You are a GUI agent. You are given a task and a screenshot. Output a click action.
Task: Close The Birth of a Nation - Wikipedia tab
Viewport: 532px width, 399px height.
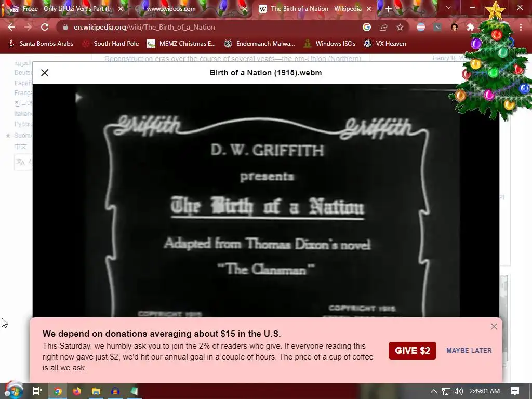coord(369,9)
